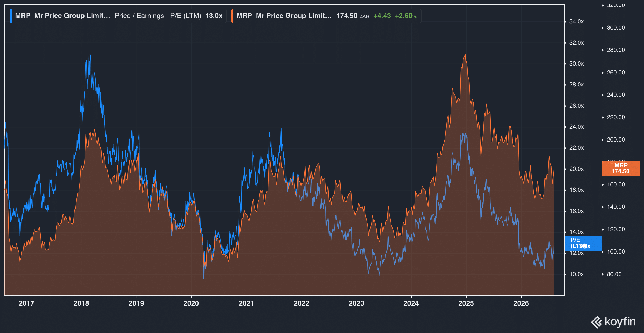
Task: Select the 280.00 label on the price axis
Action: 616,50
